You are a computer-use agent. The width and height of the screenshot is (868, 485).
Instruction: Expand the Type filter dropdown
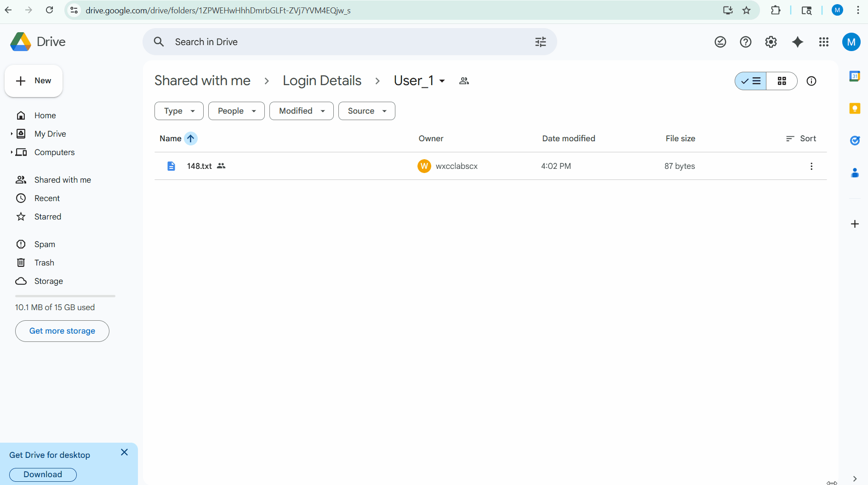[x=179, y=111]
